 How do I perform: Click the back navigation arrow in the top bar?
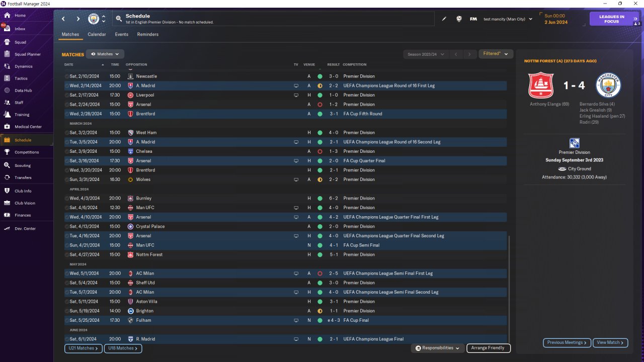click(x=63, y=19)
